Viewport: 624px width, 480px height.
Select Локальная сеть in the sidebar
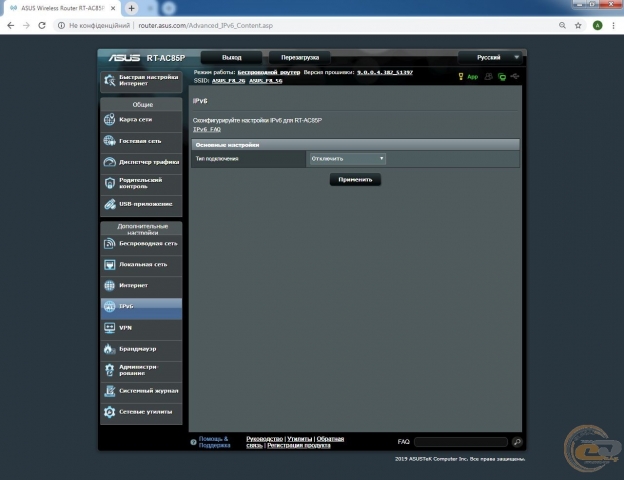click(x=140, y=264)
